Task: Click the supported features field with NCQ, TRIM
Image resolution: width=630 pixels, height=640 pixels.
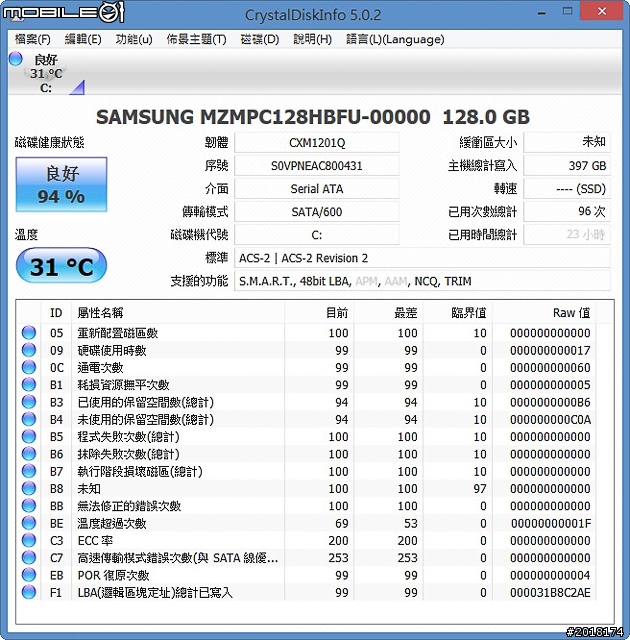Action: [x=422, y=281]
